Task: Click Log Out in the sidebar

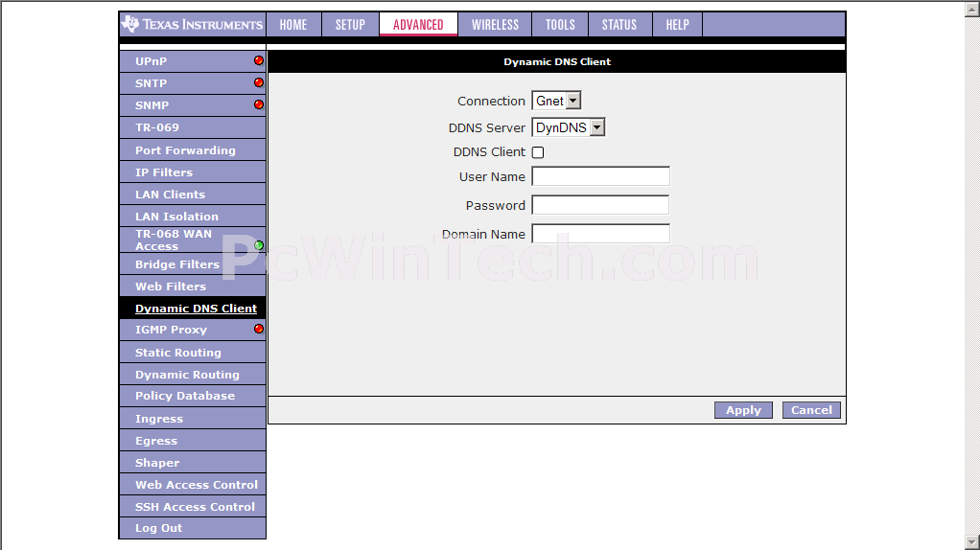Action: 193,528
